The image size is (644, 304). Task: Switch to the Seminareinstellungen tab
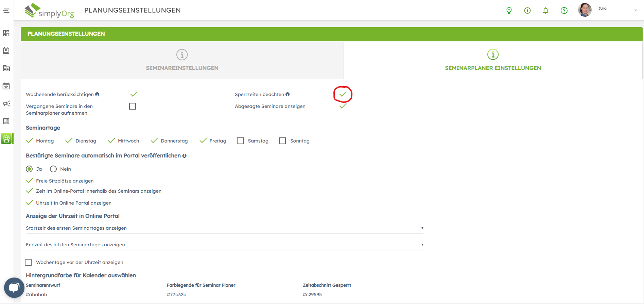click(x=182, y=60)
